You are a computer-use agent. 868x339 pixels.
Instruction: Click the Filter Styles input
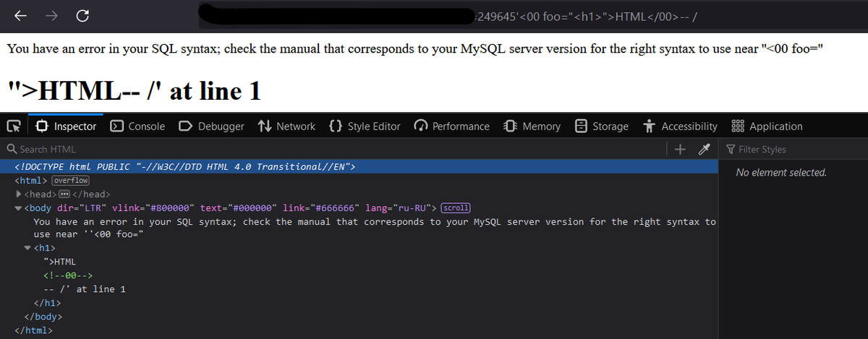pos(793,150)
